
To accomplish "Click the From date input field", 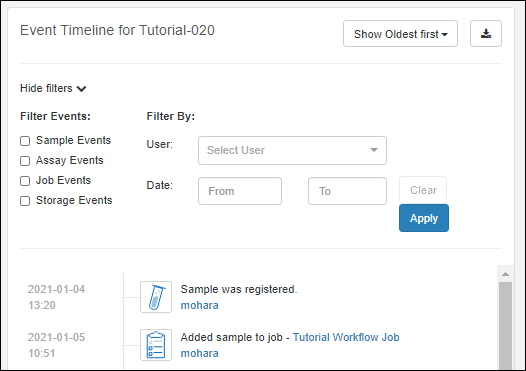I will click(x=240, y=191).
